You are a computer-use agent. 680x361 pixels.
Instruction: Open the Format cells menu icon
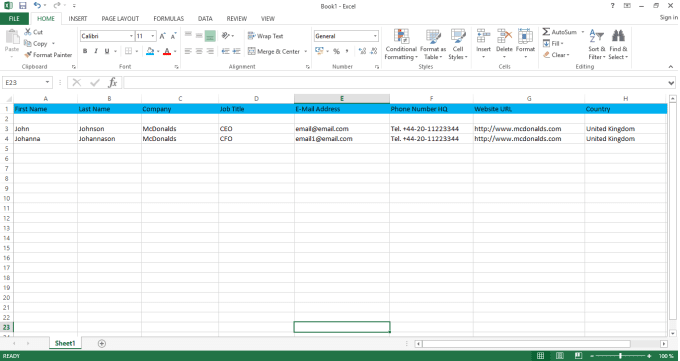(525, 37)
